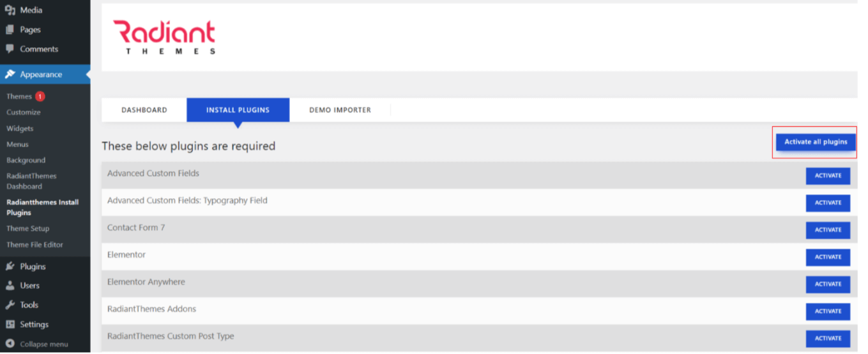Collapse the admin sidebar menu
This screenshot has width=868, height=354.
37,344
